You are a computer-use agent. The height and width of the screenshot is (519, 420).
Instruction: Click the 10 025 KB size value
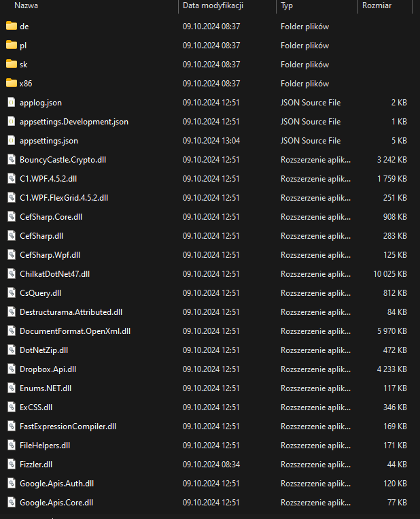(390, 274)
